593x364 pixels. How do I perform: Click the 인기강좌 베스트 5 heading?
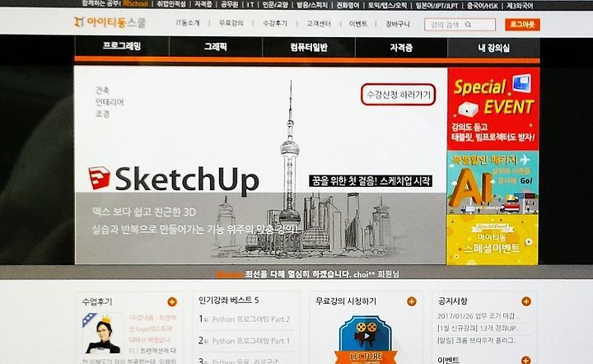point(228,300)
